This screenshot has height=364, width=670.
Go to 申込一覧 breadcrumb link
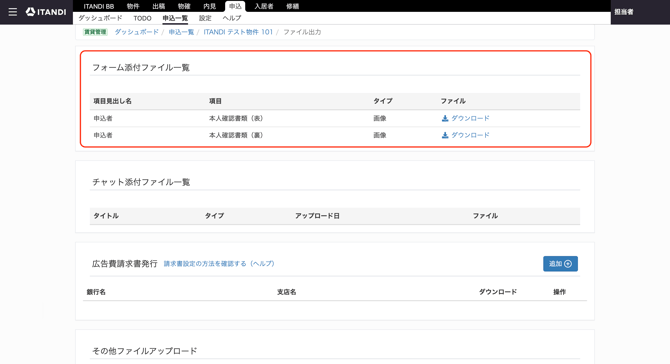click(x=181, y=32)
